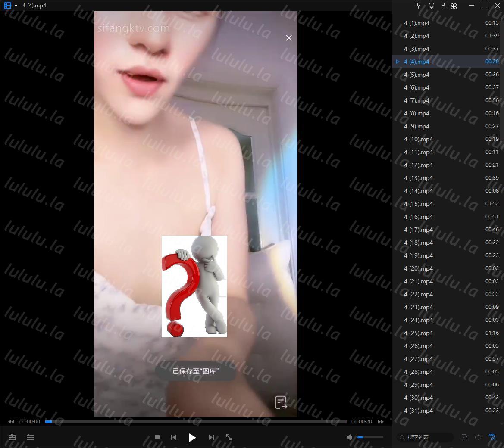This screenshot has width=504, height=448.
Task: Skip to the previous video
Action: coord(174,437)
